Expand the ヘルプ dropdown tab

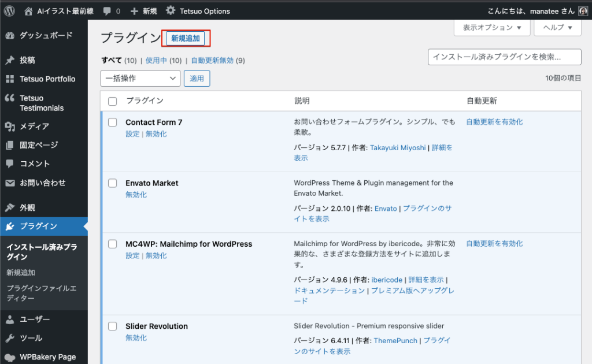[x=557, y=27]
